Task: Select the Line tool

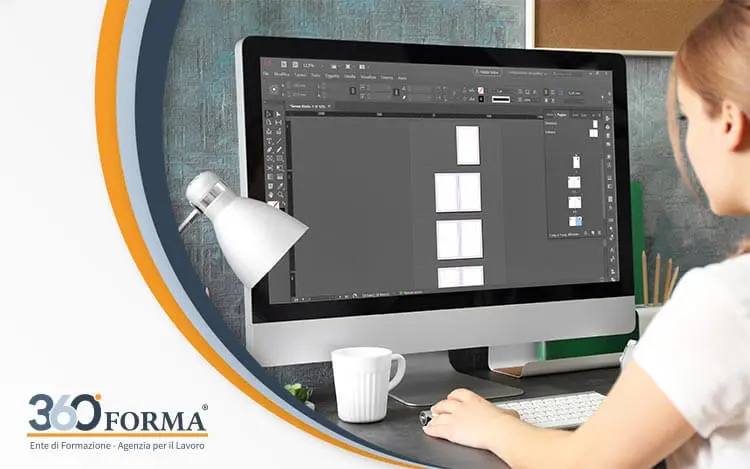Action: (279, 140)
